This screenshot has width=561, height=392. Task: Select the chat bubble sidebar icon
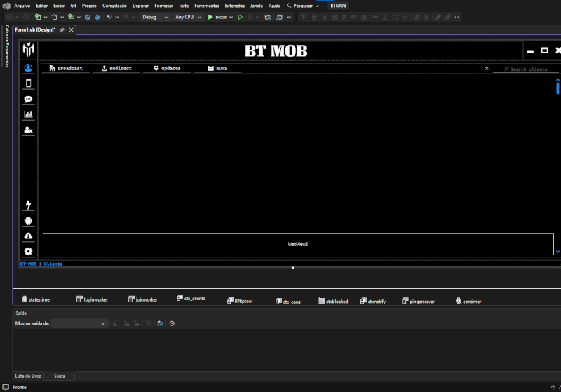(28, 99)
